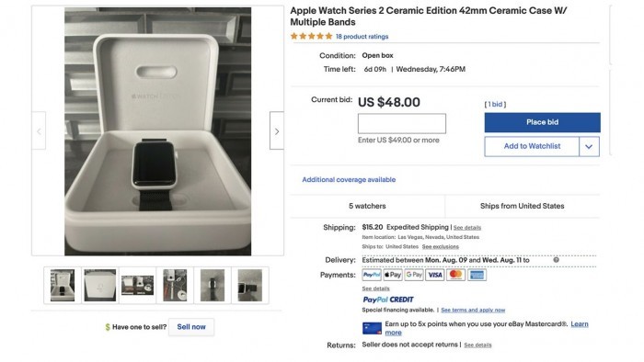This screenshot has width=644, height=362.
Task: Select the second thumbnail showing closed box
Action: click(100, 286)
